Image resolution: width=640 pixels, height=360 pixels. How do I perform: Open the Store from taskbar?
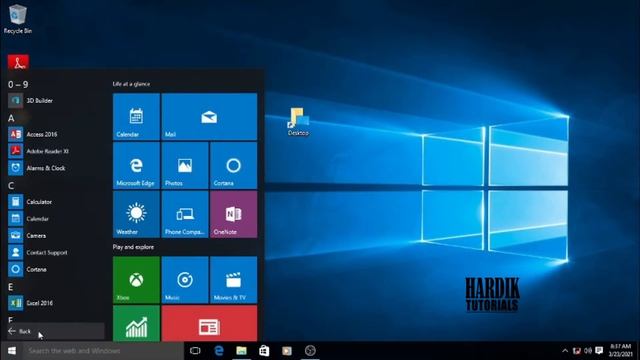pyautogui.click(x=264, y=351)
